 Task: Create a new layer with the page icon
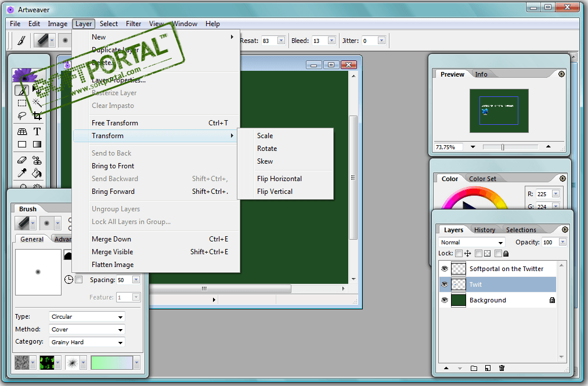(488, 369)
